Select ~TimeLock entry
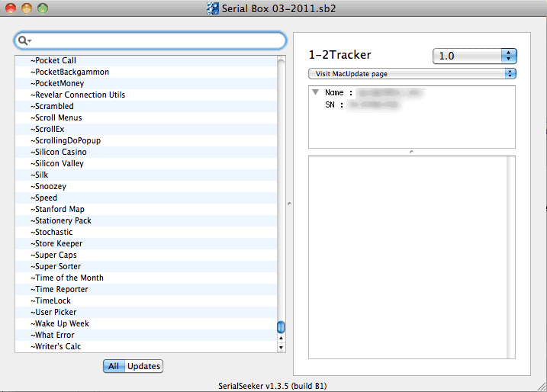Viewport: 547px width, 392px height. (x=146, y=300)
